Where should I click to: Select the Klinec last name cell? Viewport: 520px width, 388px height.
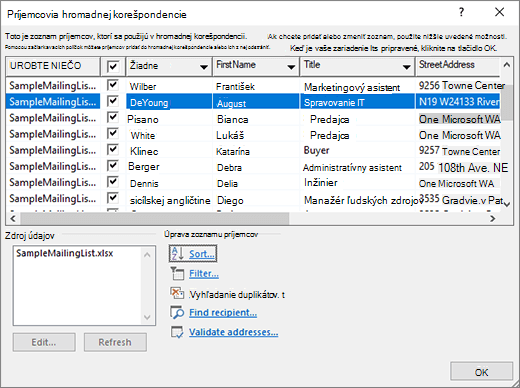(x=169, y=151)
